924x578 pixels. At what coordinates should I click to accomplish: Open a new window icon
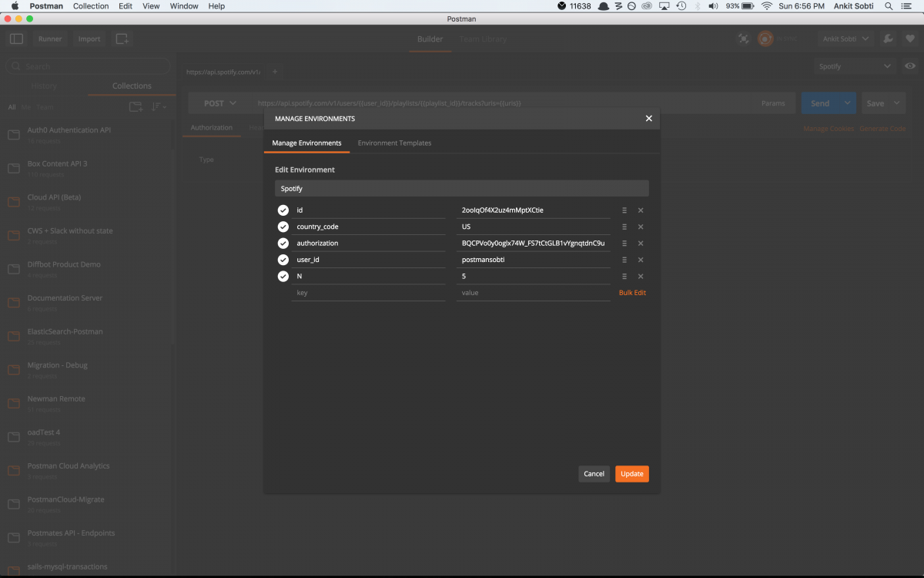(122, 39)
